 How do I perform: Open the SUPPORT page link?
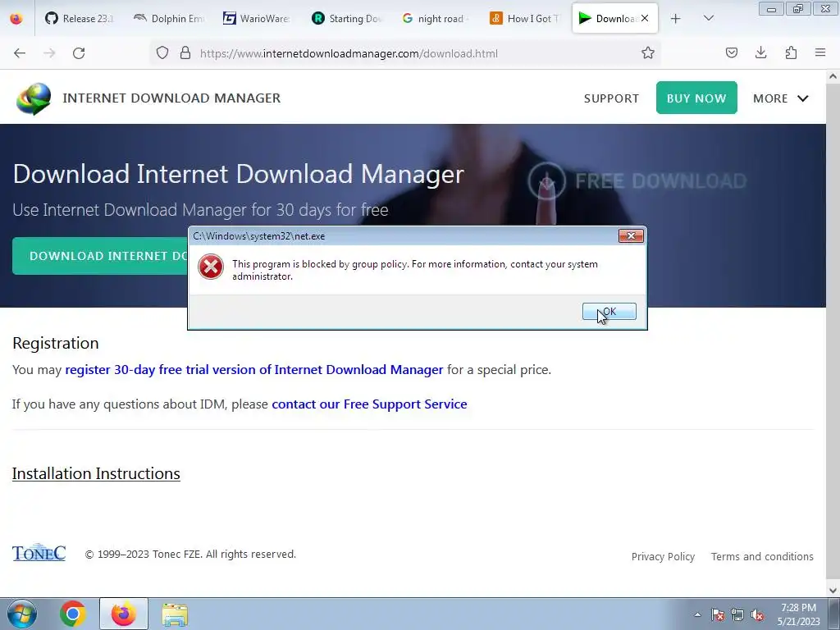click(x=611, y=98)
